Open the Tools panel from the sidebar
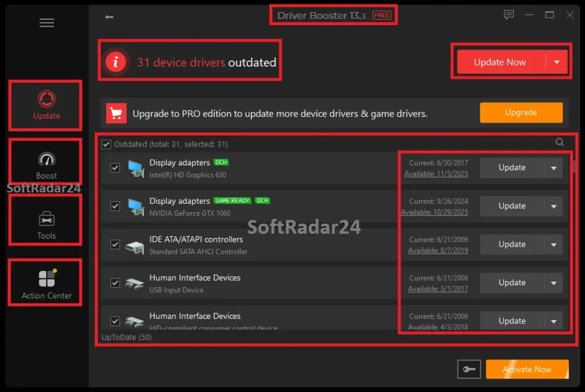The height and width of the screenshot is (392, 585). point(46,221)
